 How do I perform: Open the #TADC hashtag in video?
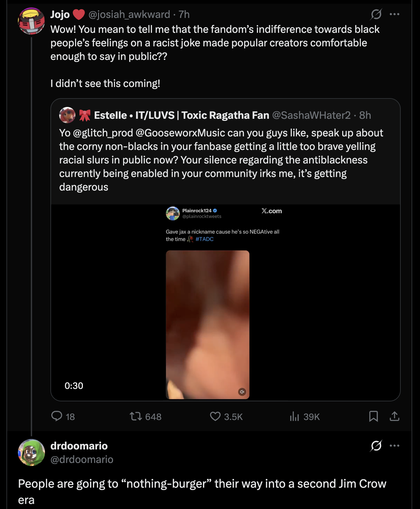pos(204,239)
